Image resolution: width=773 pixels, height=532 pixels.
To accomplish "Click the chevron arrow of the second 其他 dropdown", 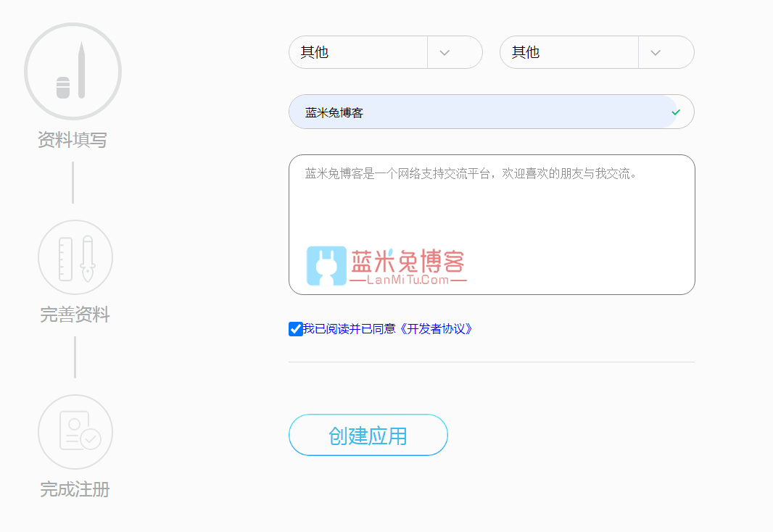I will 656,53.
